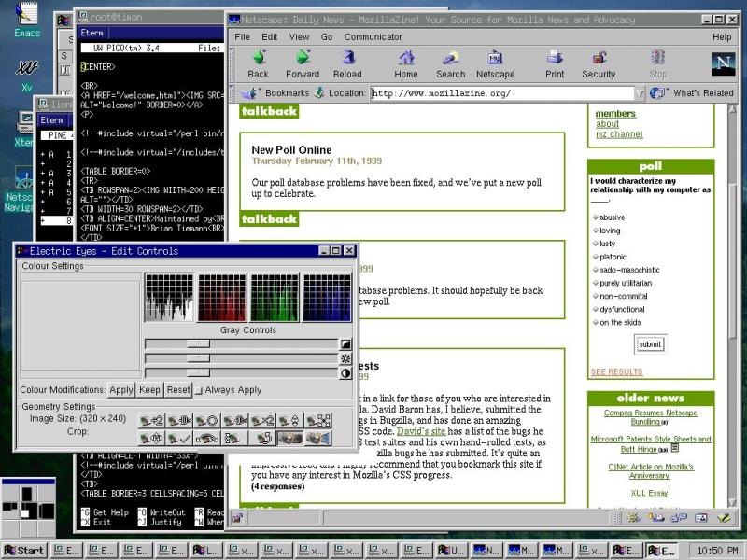Choose the 'purely utilitarian' poll option
Image resolution: width=747 pixels, height=560 pixels.
(594, 283)
